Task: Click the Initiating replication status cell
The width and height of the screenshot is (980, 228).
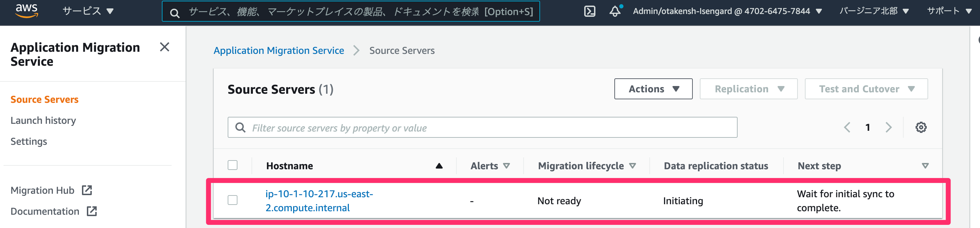Action: (x=683, y=201)
